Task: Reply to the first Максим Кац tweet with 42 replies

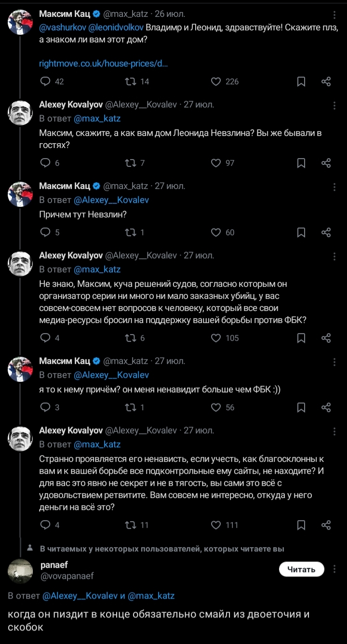Action: [45, 81]
